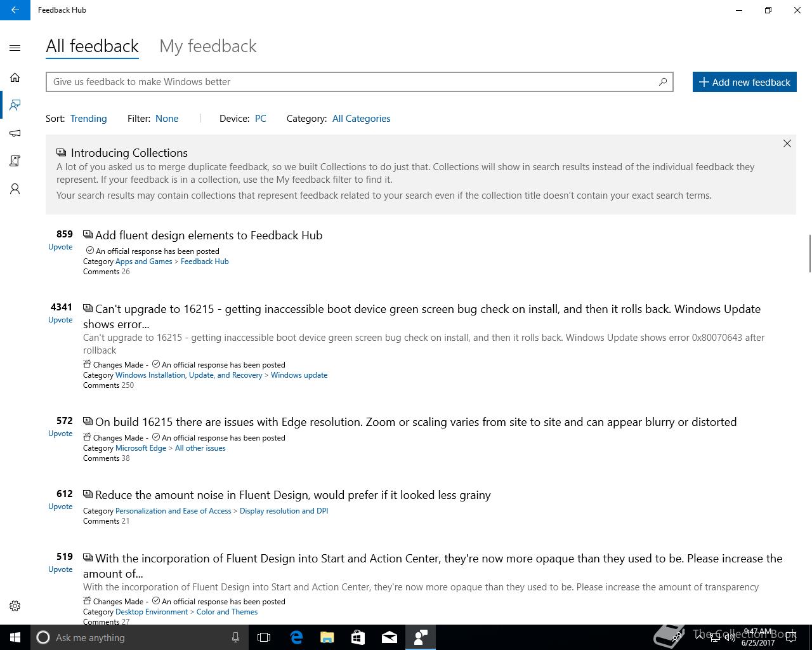Click collection icon beside fluent design feedback

pos(88,235)
